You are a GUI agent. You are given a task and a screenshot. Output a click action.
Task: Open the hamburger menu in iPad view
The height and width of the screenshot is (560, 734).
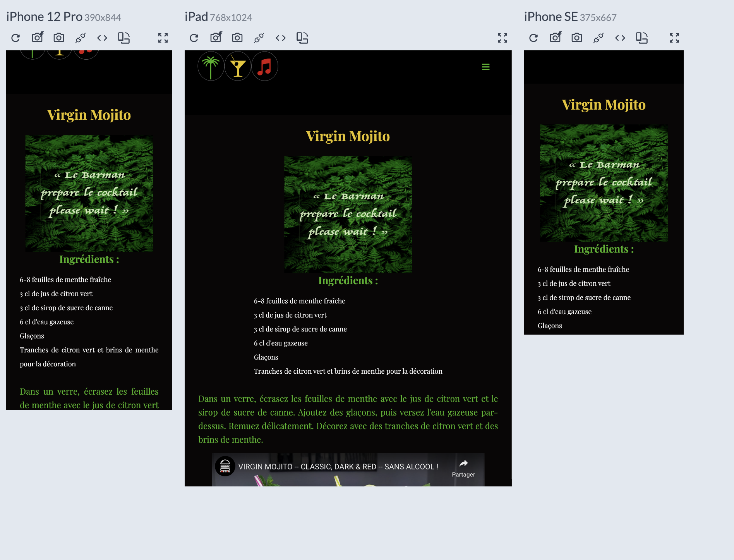point(485,67)
